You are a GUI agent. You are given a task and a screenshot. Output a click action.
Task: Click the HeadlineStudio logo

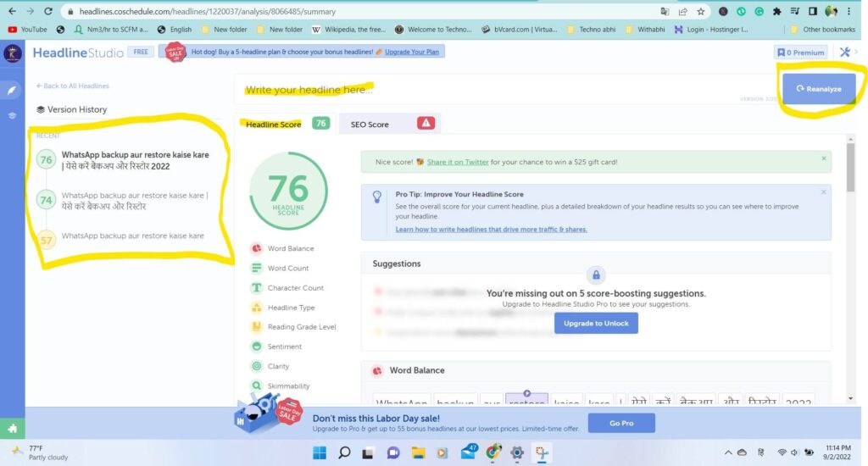pyautogui.click(x=78, y=53)
